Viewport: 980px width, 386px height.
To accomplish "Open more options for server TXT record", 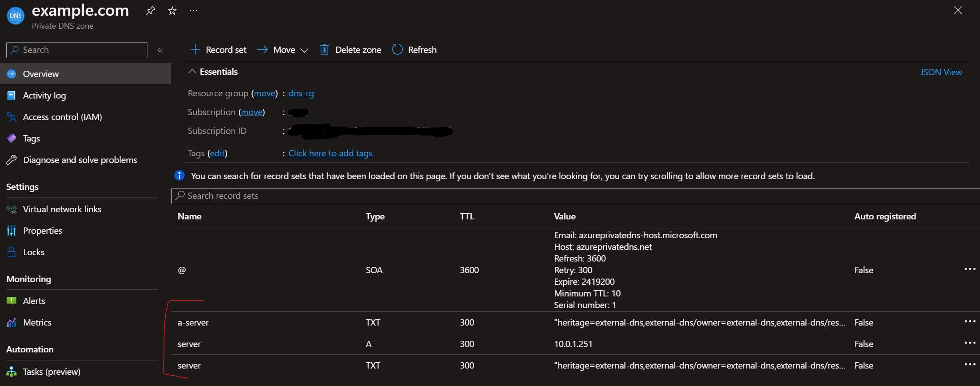I will (x=970, y=365).
